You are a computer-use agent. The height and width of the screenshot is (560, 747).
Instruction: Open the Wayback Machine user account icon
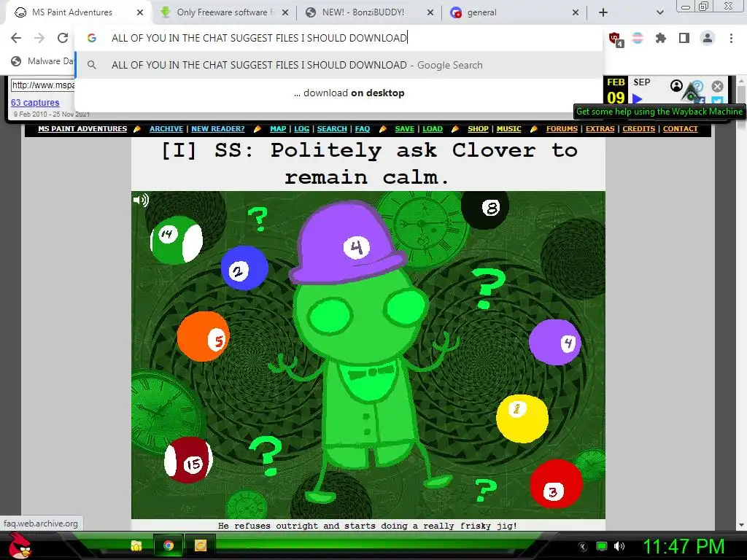tap(676, 86)
